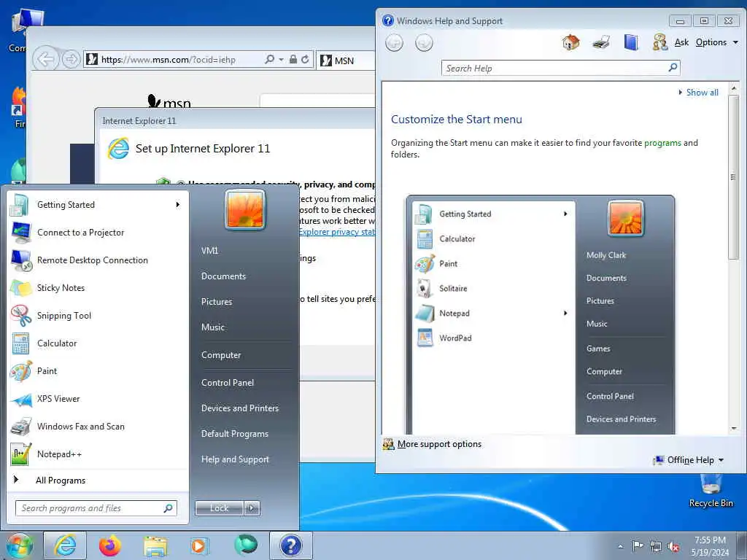Go forward in Windows Help window
Image resolution: width=747 pixels, height=560 pixels.
tap(424, 43)
